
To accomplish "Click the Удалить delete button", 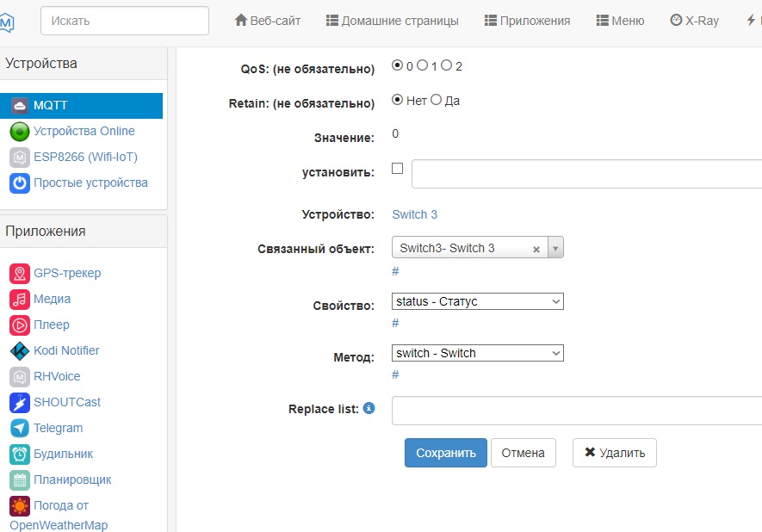I will [x=614, y=453].
